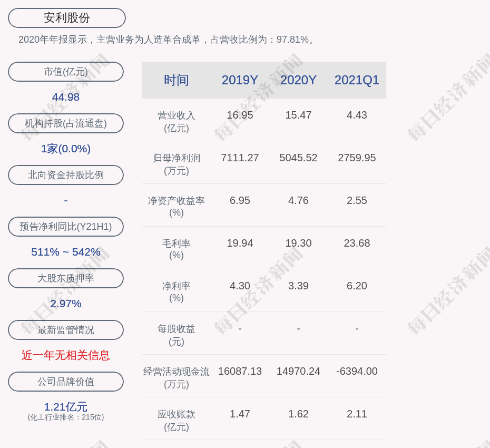Click the 归母净利润(万元) row label

point(177,164)
